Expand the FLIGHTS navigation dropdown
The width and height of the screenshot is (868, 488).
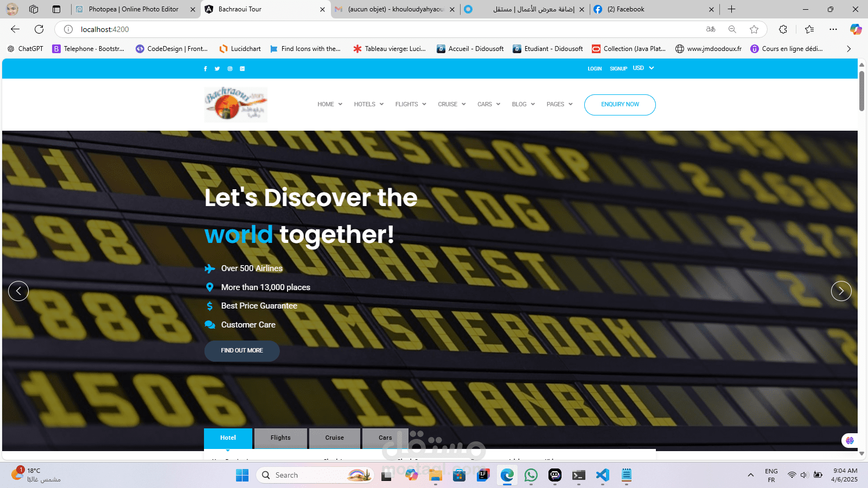point(411,104)
